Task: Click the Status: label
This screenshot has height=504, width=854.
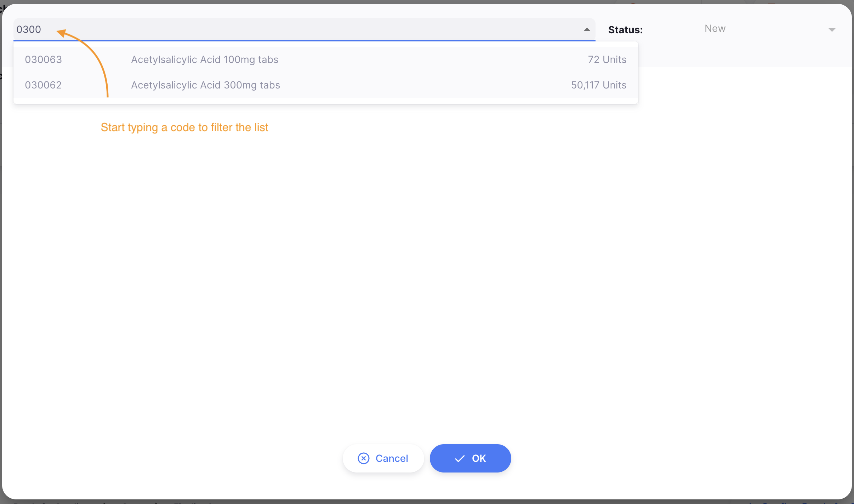Action: pyautogui.click(x=625, y=30)
